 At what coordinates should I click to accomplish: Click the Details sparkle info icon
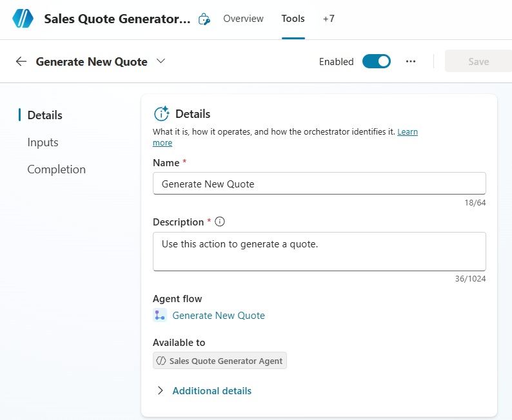pyautogui.click(x=161, y=114)
